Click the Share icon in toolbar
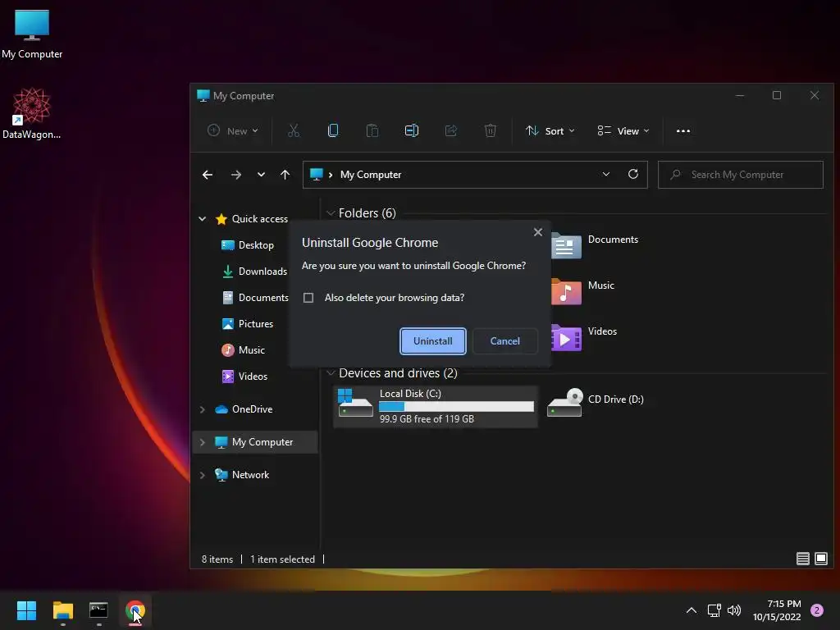This screenshot has height=630, width=840. coord(451,130)
